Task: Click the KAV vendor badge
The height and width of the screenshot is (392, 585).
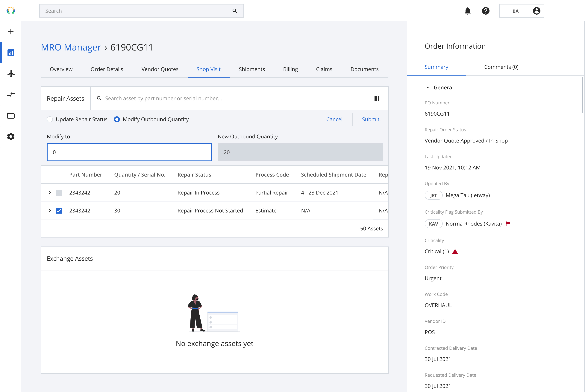Action: click(x=434, y=224)
